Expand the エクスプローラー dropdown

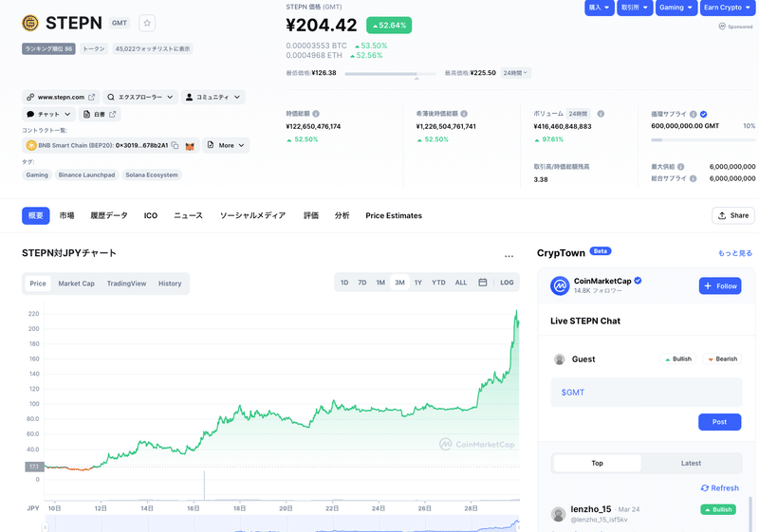tap(139, 98)
